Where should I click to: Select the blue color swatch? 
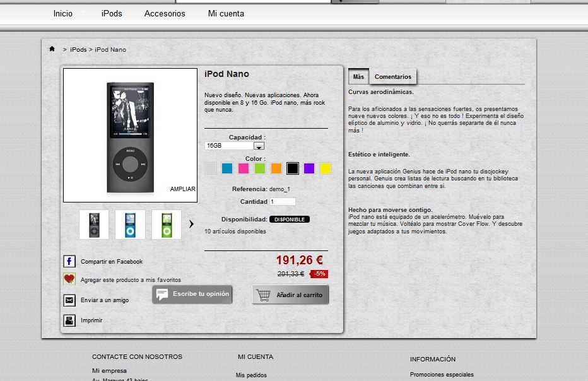[x=227, y=168]
